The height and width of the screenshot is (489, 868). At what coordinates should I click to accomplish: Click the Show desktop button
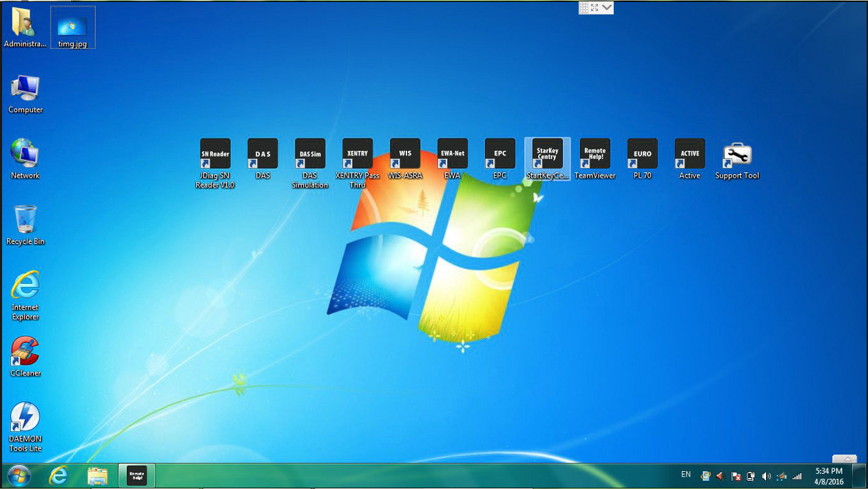point(859,475)
